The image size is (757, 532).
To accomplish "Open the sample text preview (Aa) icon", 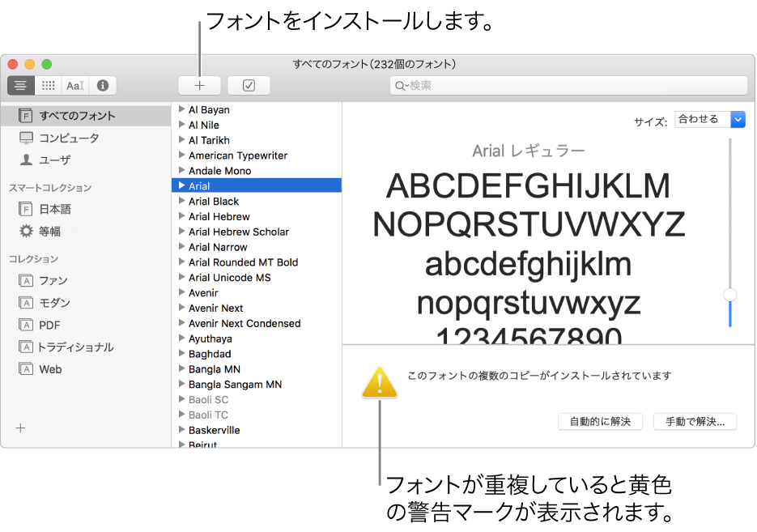I will click(74, 85).
